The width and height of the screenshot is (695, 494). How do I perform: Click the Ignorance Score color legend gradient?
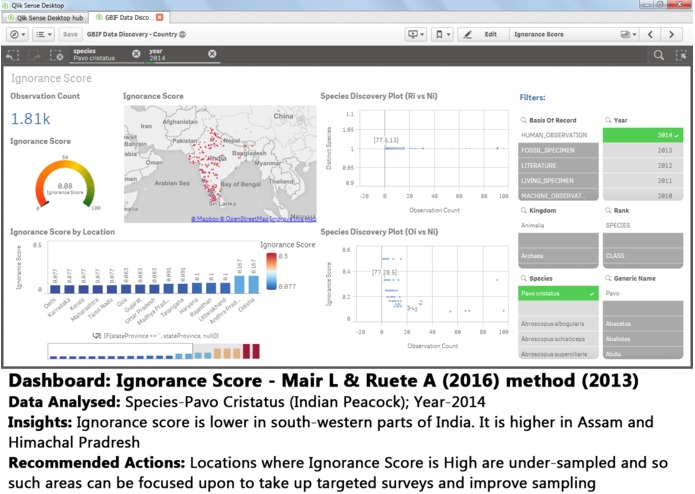click(x=271, y=271)
